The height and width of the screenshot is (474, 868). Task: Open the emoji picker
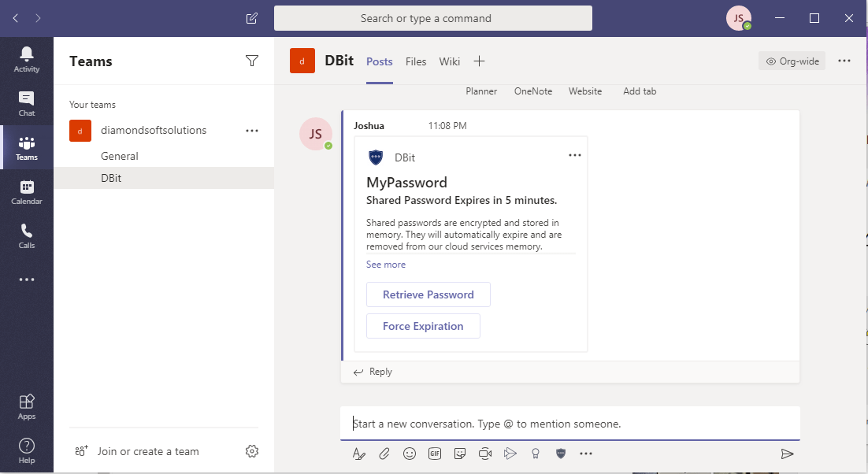[410, 454]
